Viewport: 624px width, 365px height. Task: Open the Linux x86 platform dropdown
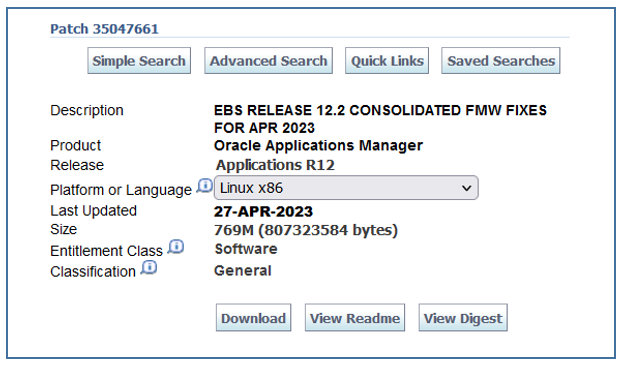coord(346,188)
